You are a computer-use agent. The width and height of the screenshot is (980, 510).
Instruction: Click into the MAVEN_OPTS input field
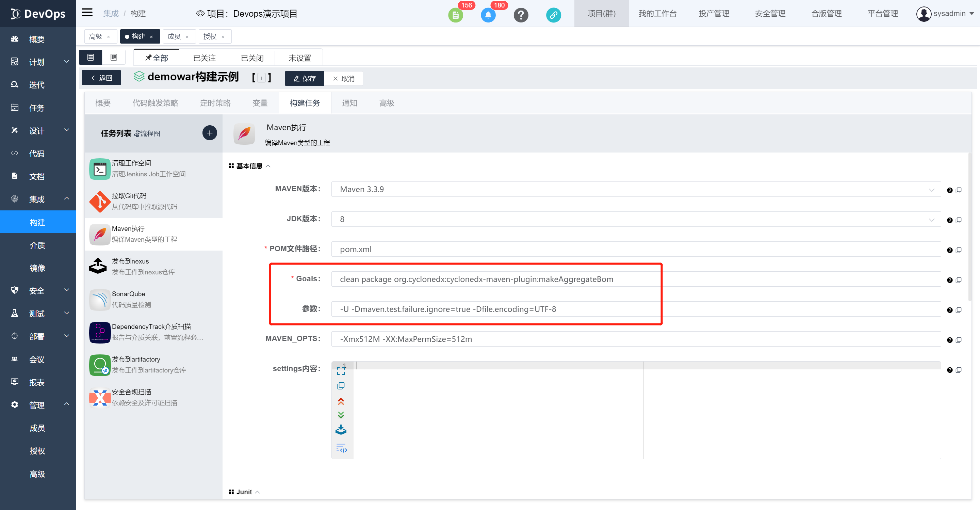click(x=636, y=339)
